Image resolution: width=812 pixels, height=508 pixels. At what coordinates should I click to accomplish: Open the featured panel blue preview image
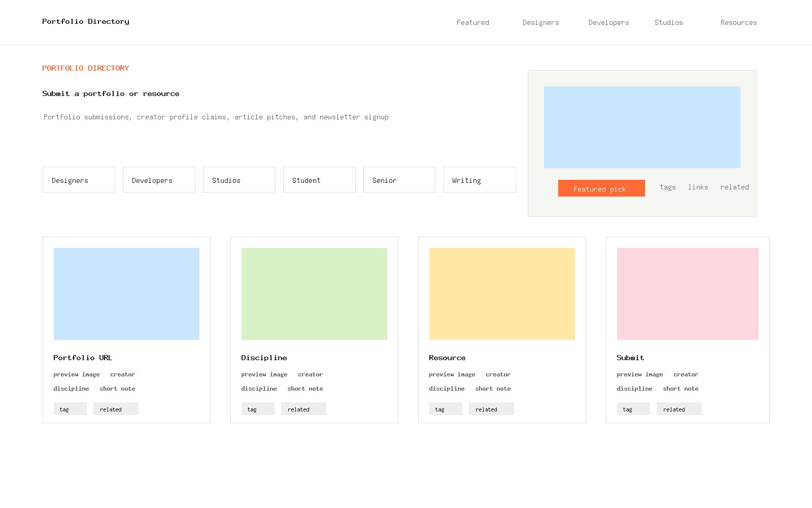tap(642, 127)
